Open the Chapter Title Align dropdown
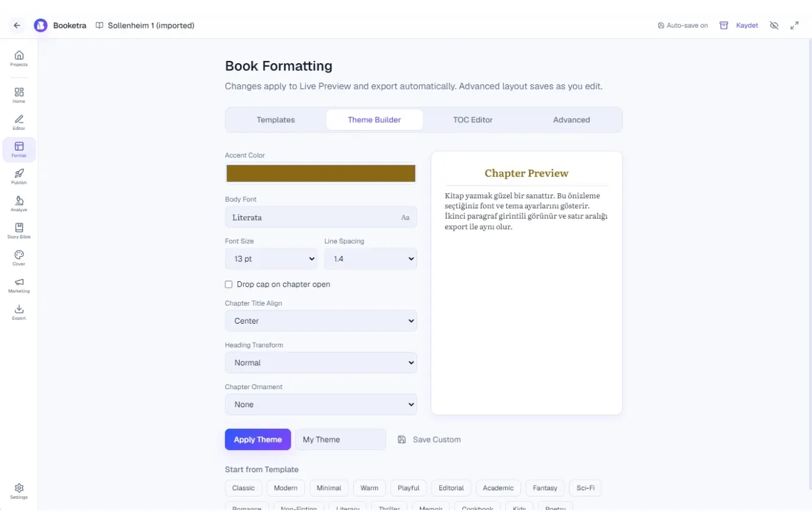Viewport: 812px width, 522px height. 321,321
